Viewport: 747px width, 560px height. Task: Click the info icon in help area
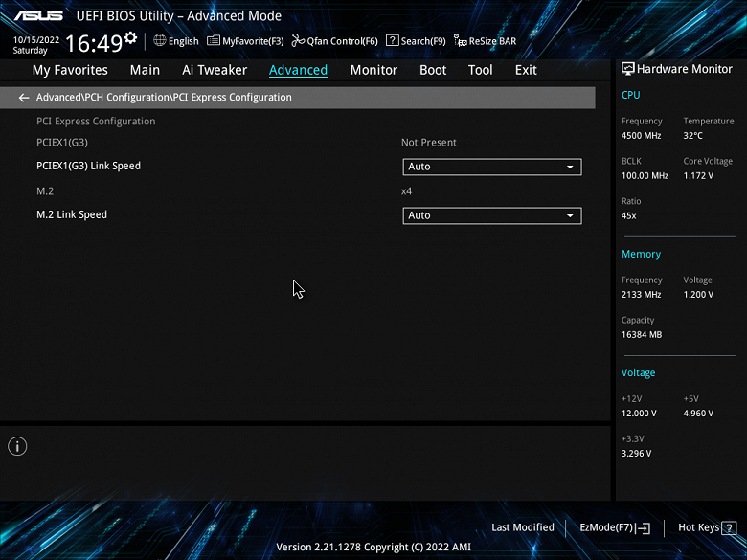tap(17, 446)
